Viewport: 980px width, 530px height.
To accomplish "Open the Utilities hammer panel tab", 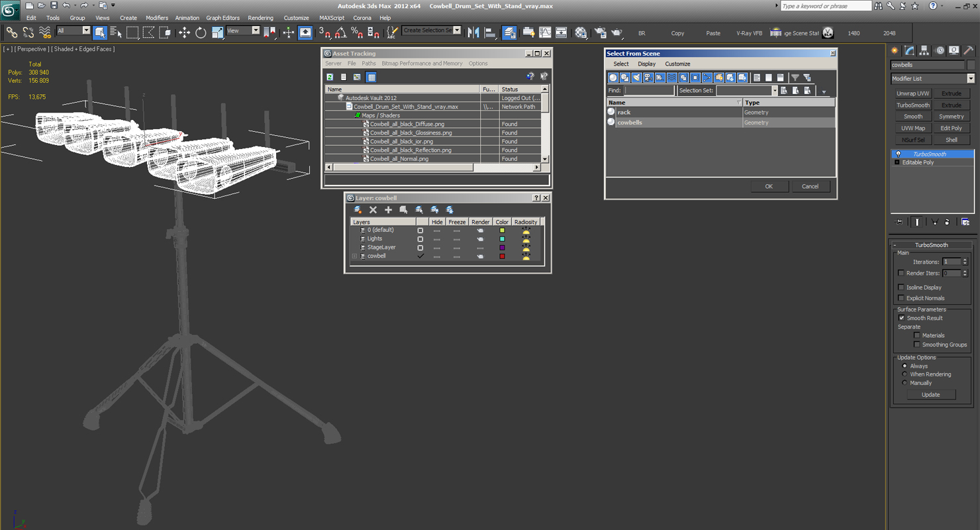I will [x=968, y=50].
